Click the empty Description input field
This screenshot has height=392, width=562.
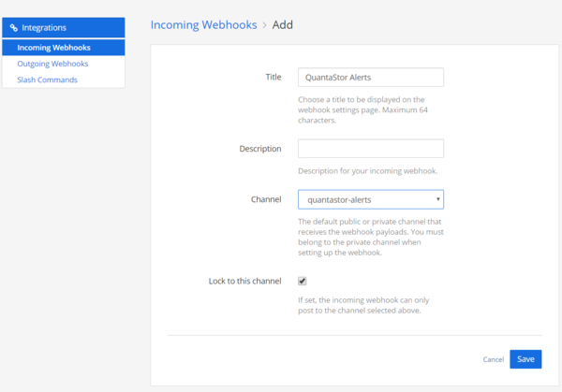point(371,149)
